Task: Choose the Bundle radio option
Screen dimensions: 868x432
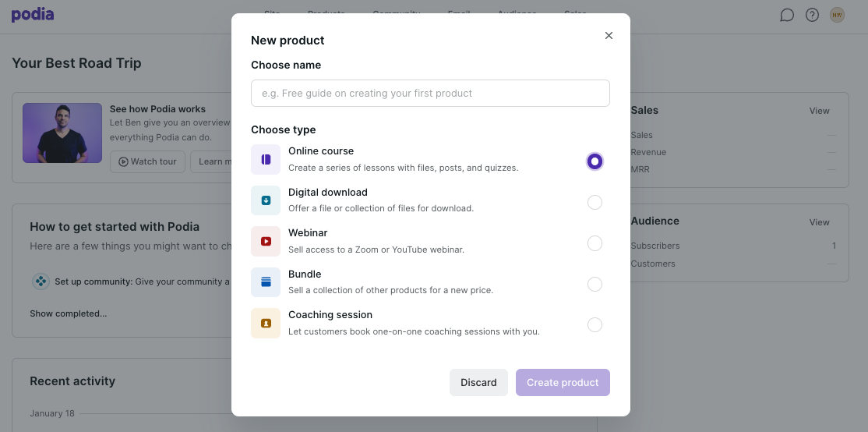Action: [595, 284]
